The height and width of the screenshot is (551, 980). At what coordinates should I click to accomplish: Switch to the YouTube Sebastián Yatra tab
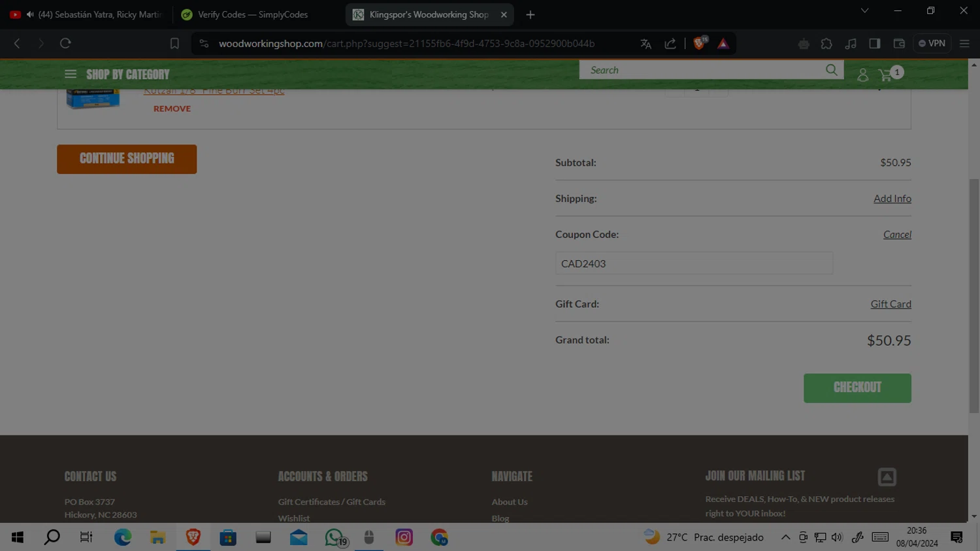[87, 14]
